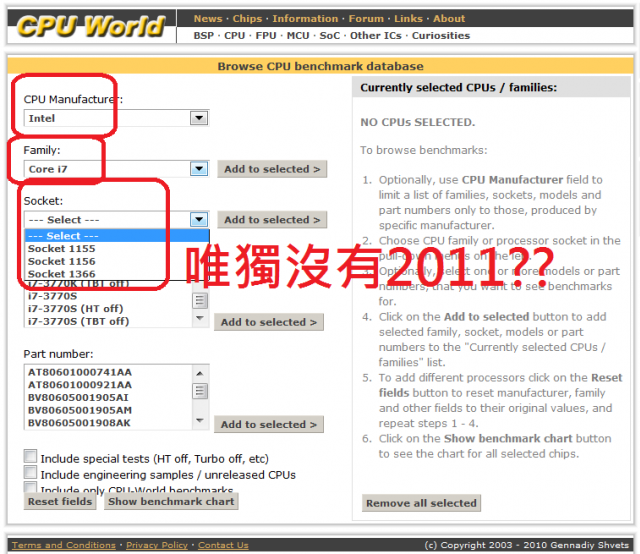The image size is (640, 554).
Task: Click Add to selected next to Family
Action: point(272,169)
